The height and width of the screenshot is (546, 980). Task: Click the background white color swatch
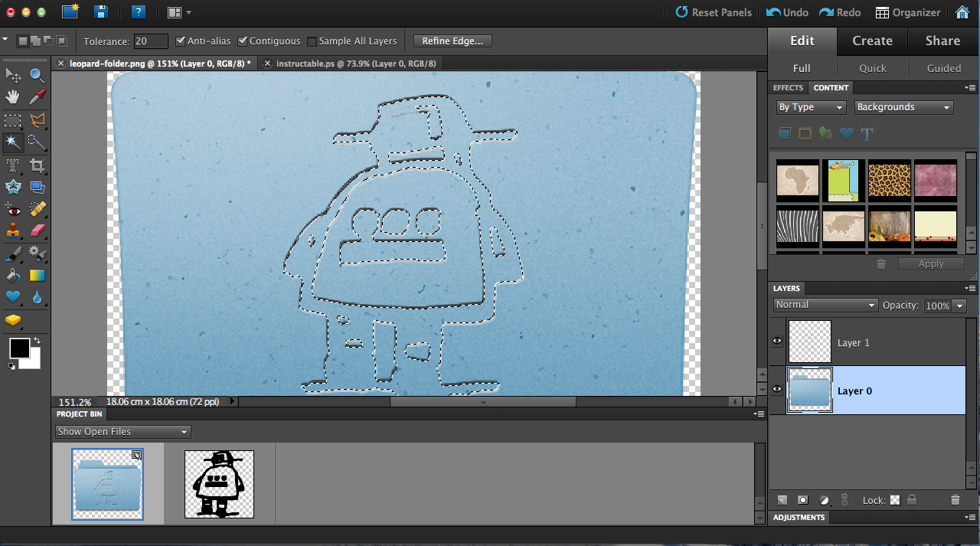32,361
